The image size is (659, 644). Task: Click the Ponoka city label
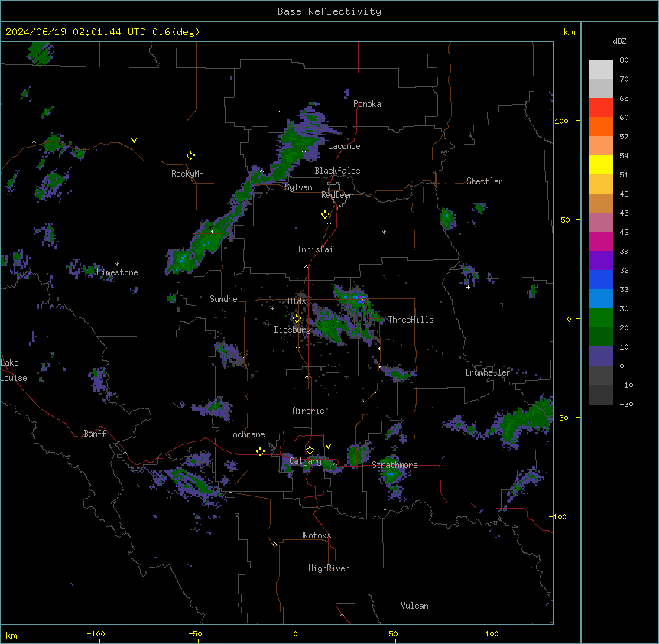point(367,104)
